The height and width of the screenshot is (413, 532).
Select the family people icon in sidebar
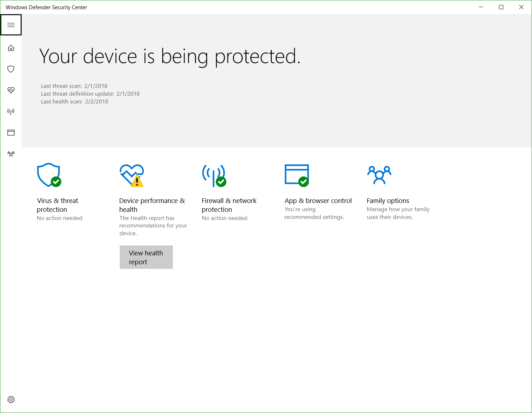coord(11,154)
